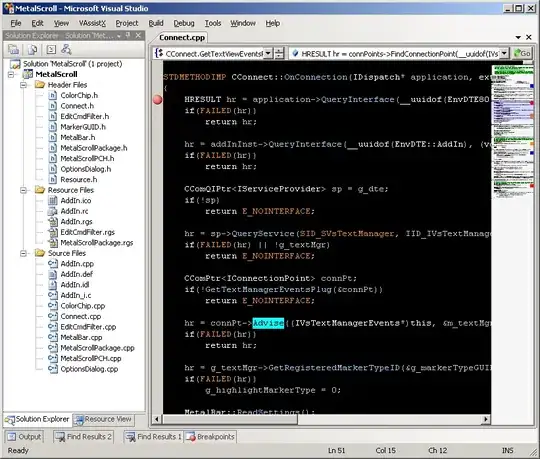Click the View Code toolbar icon

pos(51,50)
